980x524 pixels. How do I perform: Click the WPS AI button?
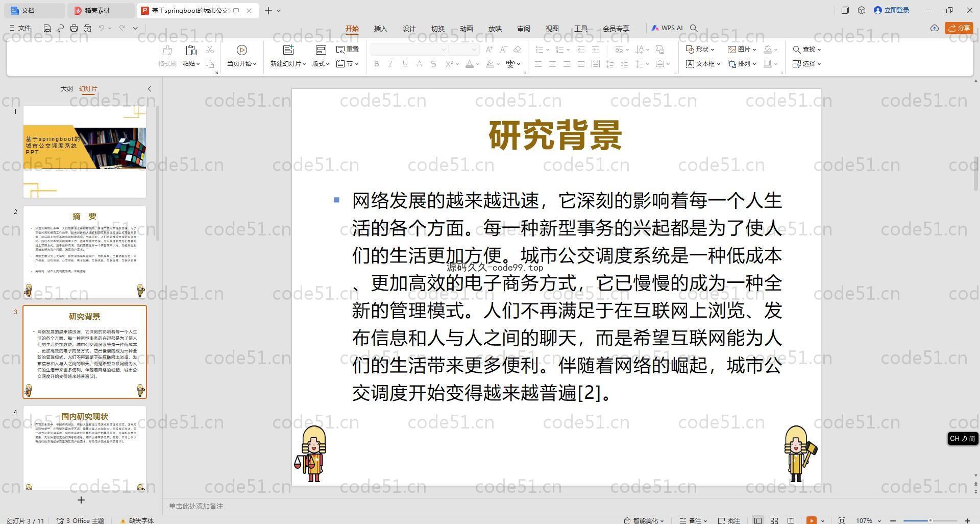[667, 28]
